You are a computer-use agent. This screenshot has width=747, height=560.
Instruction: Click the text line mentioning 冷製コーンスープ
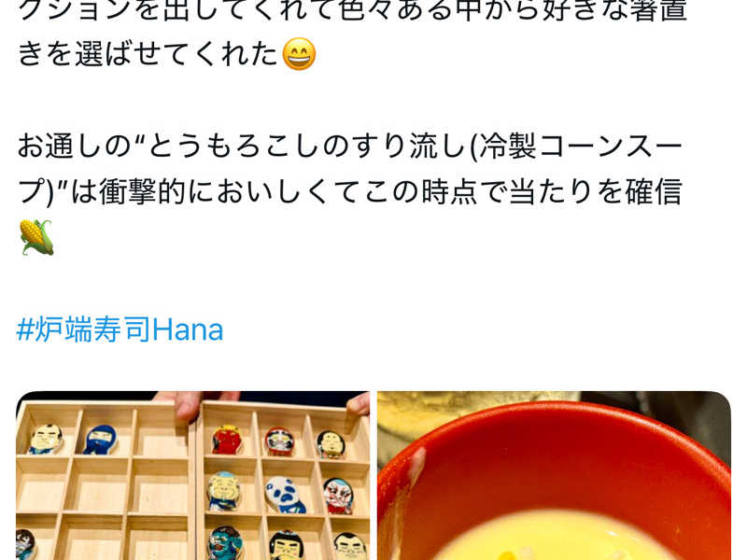[x=350, y=147]
